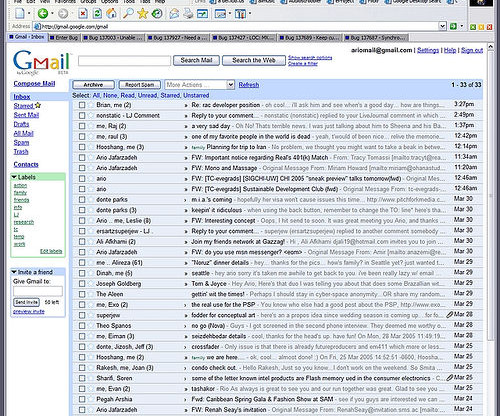Click the yellow star next to Starred
The image size is (500, 416).
point(38,105)
